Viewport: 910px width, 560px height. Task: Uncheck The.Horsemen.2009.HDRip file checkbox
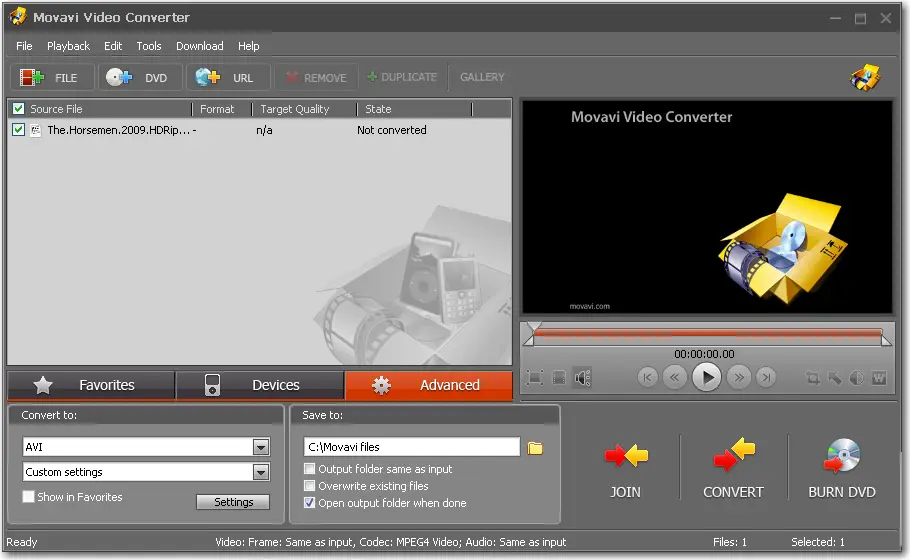coord(19,129)
